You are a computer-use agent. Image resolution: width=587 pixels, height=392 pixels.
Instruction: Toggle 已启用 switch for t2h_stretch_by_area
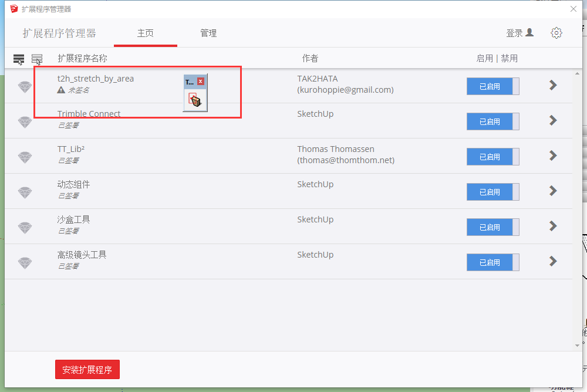coord(492,86)
